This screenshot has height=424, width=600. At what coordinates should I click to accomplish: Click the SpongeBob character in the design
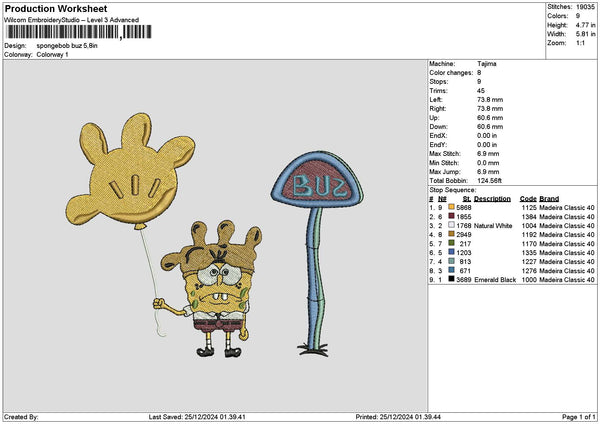(x=210, y=289)
